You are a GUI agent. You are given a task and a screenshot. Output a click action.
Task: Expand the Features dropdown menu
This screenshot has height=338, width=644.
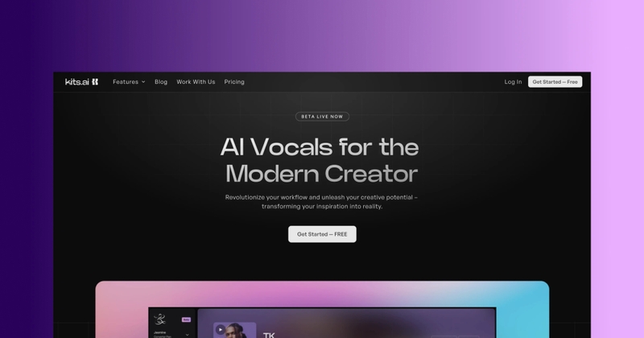[129, 82]
